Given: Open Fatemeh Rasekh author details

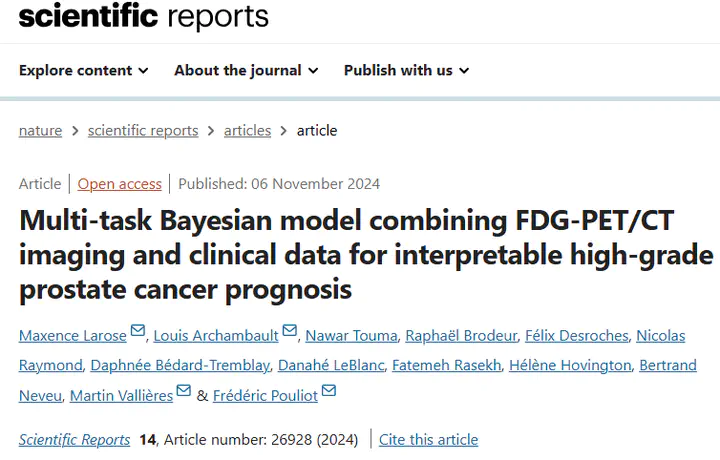Looking at the screenshot, I should (x=446, y=365).
